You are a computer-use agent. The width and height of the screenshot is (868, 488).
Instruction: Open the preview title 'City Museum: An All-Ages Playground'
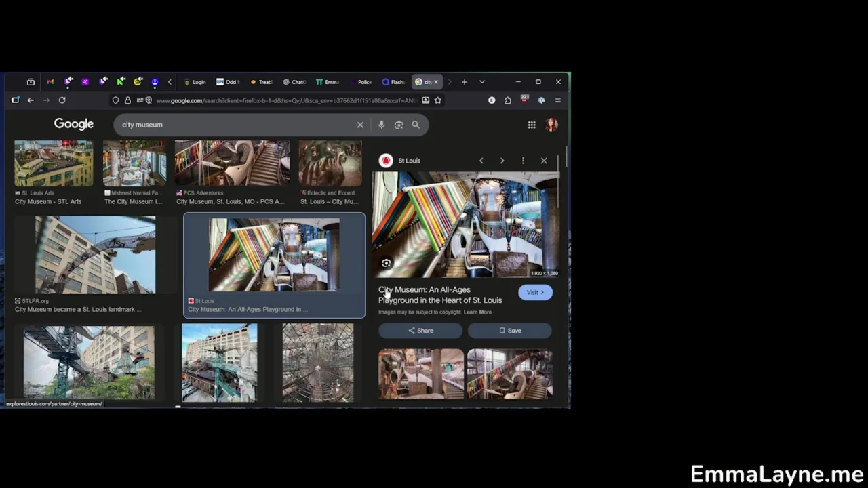440,295
